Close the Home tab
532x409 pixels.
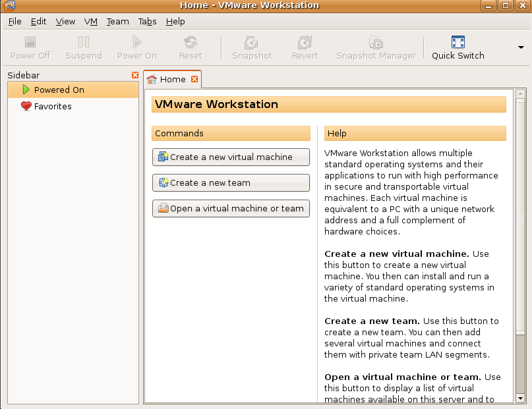(x=194, y=79)
